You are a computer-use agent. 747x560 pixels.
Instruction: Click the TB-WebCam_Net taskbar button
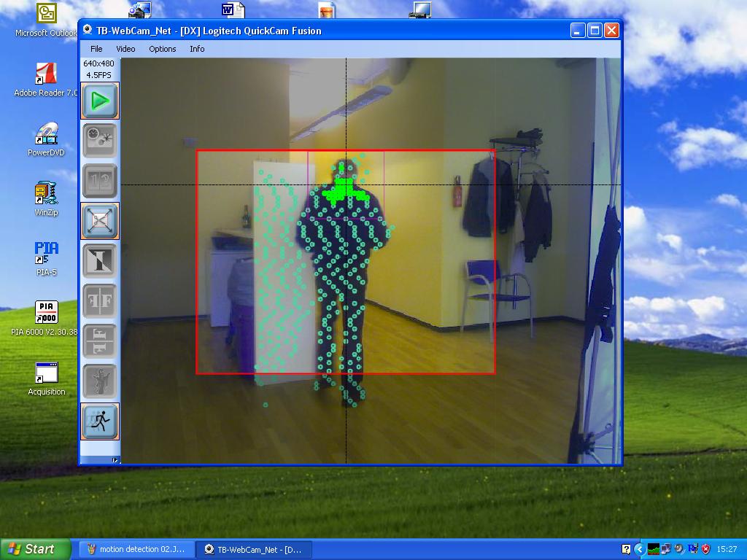tap(255, 549)
